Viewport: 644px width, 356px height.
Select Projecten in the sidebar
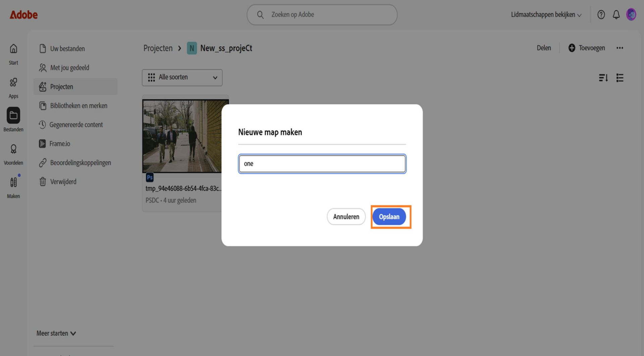click(75, 87)
